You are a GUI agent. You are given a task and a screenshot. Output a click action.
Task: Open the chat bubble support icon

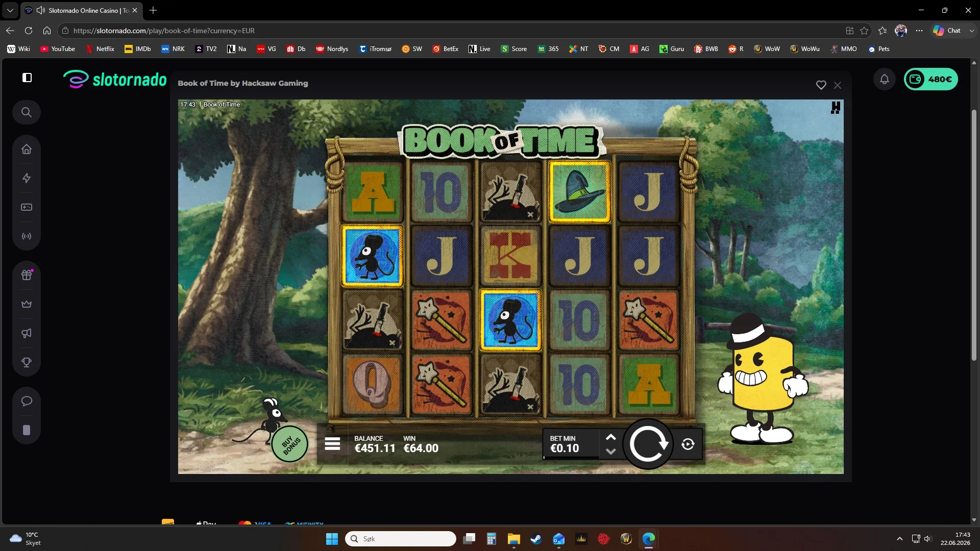pyautogui.click(x=27, y=401)
